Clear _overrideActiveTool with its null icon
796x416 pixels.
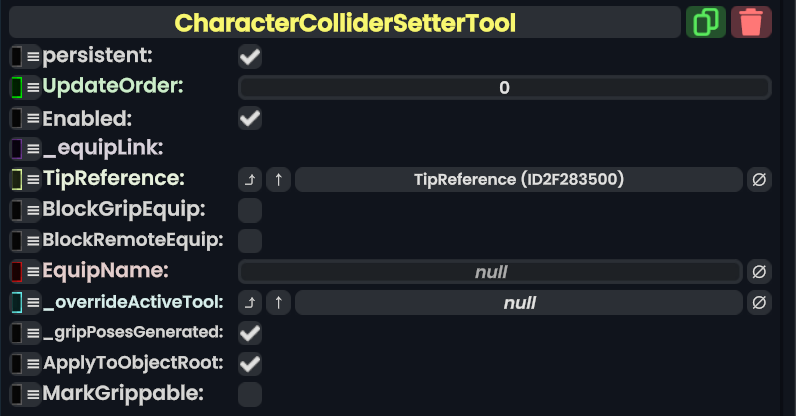click(x=759, y=303)
